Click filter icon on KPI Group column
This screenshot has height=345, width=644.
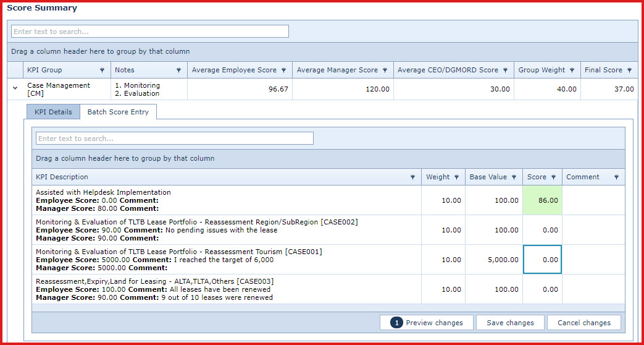point(102,70)
